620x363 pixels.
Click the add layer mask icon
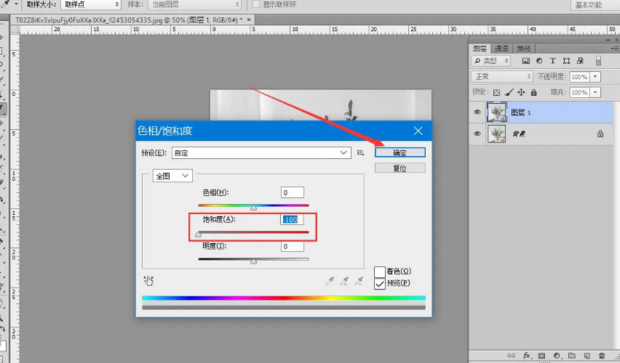pos(542,355)
